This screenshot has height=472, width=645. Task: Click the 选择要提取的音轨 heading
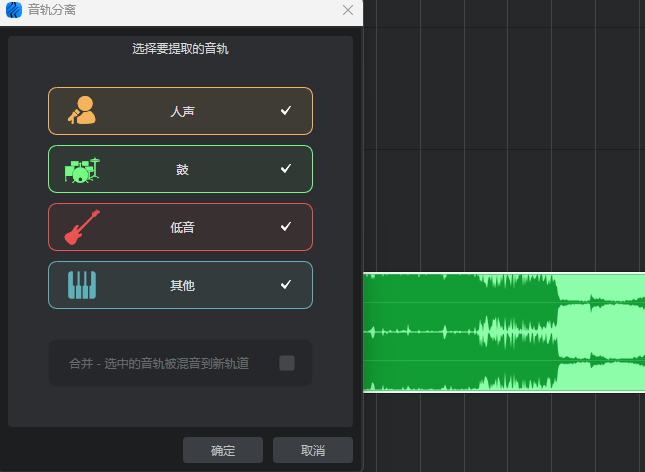[180, 49]
